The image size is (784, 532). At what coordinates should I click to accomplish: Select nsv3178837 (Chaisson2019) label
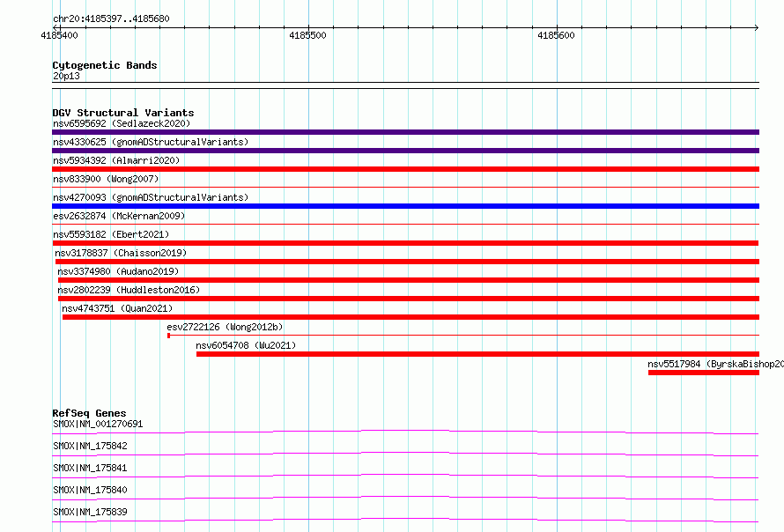(121, 253)
